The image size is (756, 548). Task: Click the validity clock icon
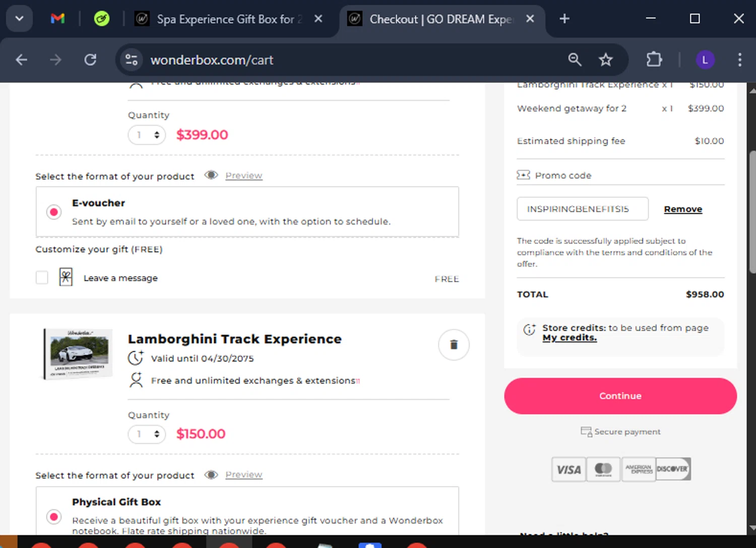(136, 358)
